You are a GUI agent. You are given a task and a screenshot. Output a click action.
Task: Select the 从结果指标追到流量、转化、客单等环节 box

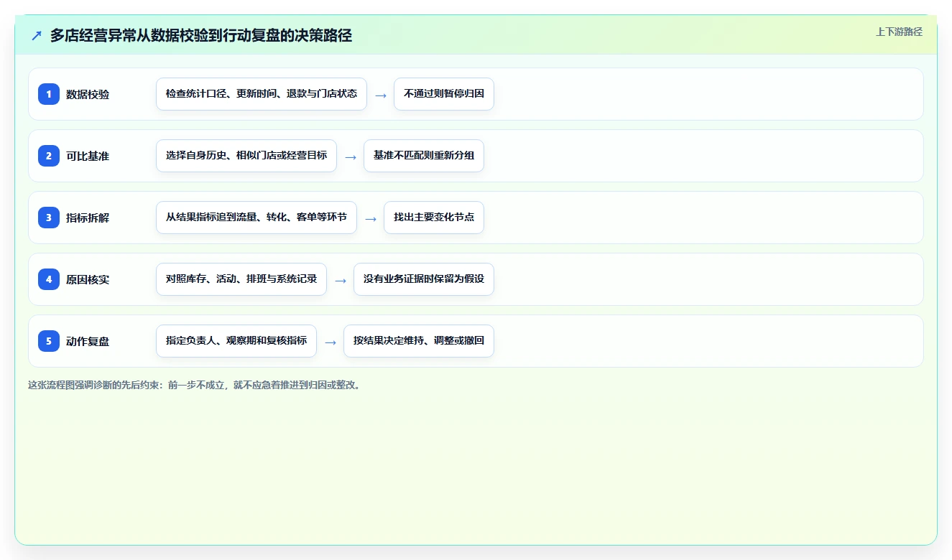coord(257,218)
